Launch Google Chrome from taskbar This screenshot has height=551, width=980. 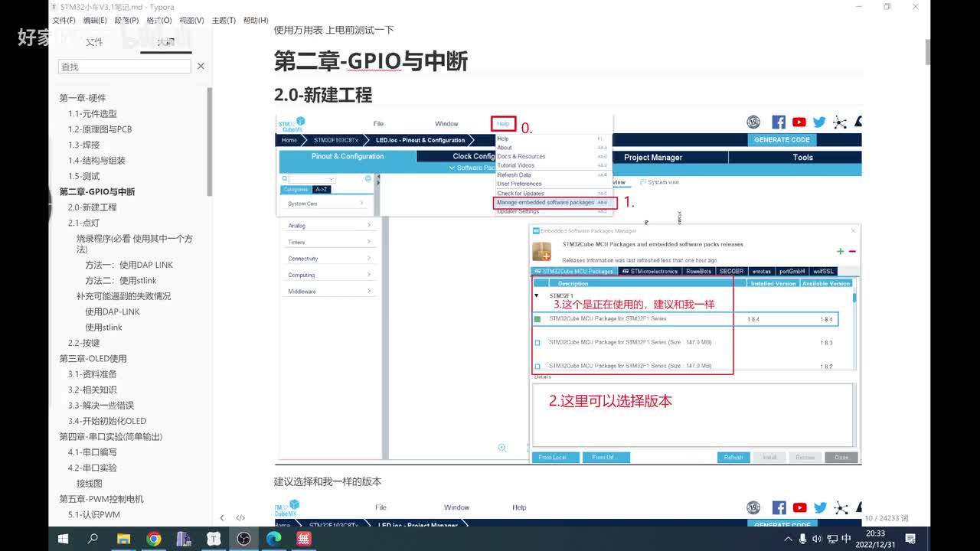click(154, 539)
